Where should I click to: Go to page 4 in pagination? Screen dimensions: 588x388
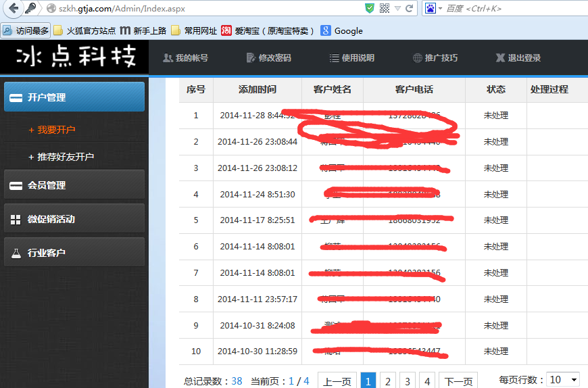point(427,381)
